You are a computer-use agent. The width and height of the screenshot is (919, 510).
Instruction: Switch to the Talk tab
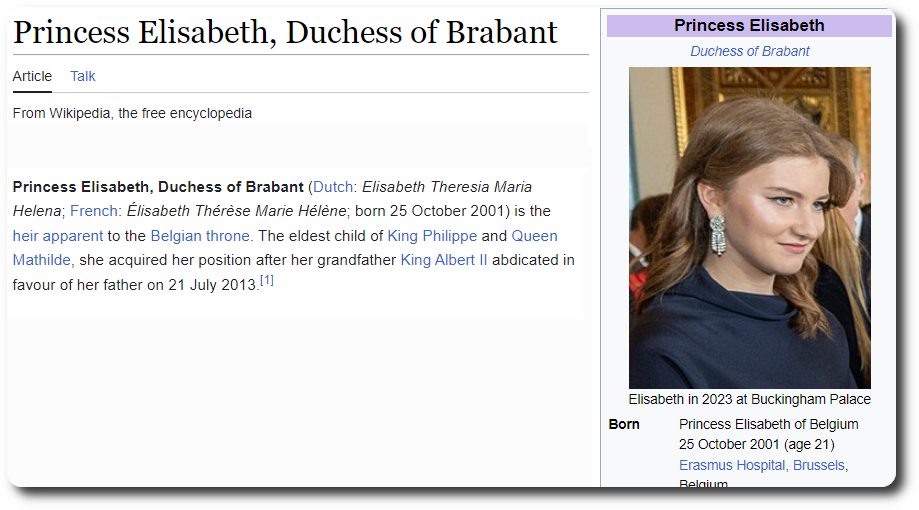click(83, 76)
